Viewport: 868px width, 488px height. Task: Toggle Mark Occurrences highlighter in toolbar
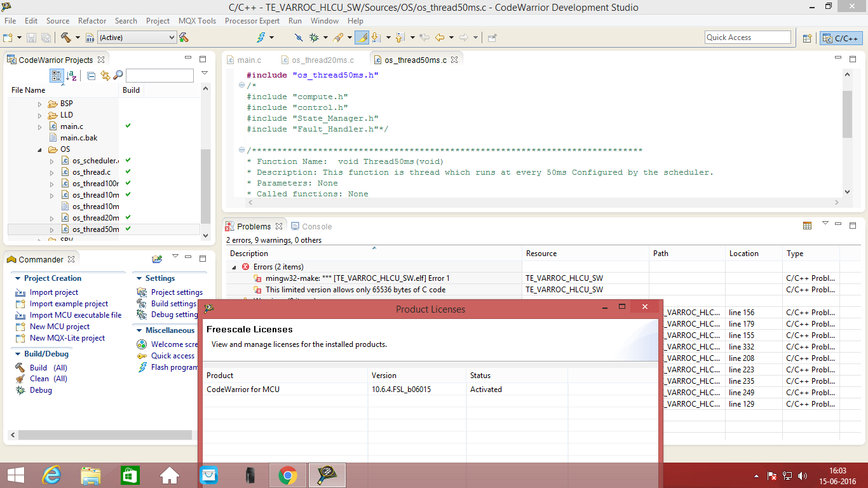click(362, 37)
